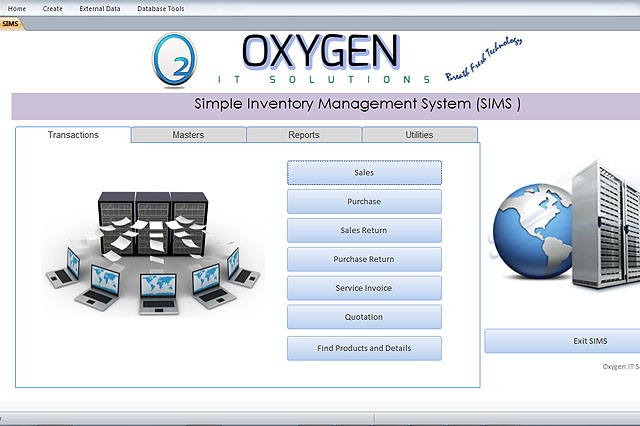Select the SIMS document tab

11,24
